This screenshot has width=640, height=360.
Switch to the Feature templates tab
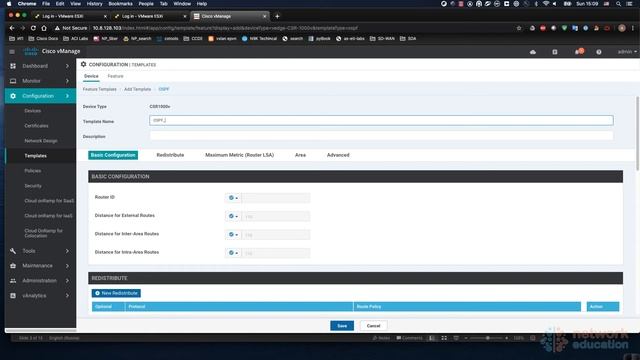tap(116, 76)
